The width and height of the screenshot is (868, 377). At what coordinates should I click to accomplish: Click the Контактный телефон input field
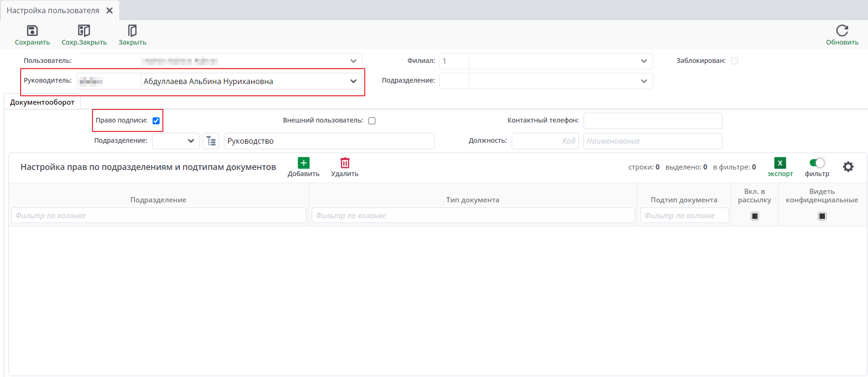click(x=653, y=121)
